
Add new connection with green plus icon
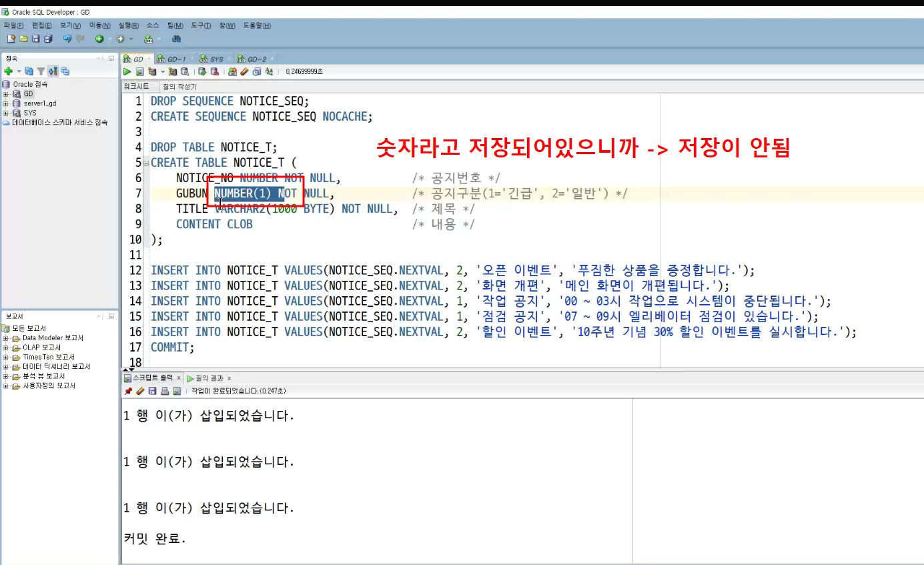click(x=8, y=71)
